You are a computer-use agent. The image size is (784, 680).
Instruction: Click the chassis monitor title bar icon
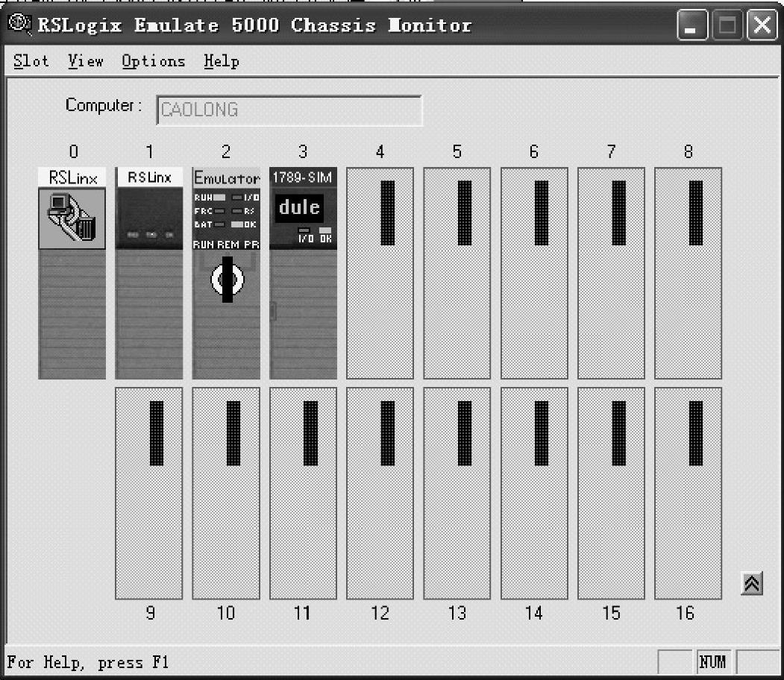[x=20, y=23]
